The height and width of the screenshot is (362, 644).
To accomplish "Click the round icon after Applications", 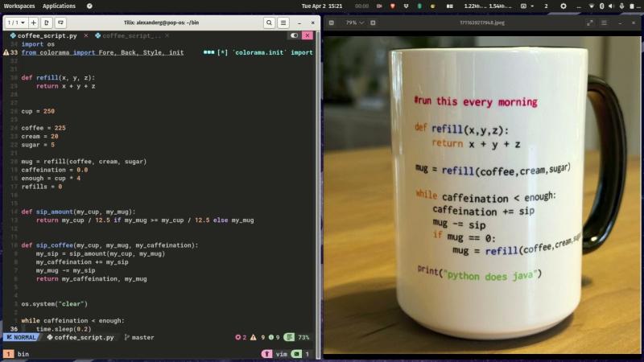I will 89,6.
